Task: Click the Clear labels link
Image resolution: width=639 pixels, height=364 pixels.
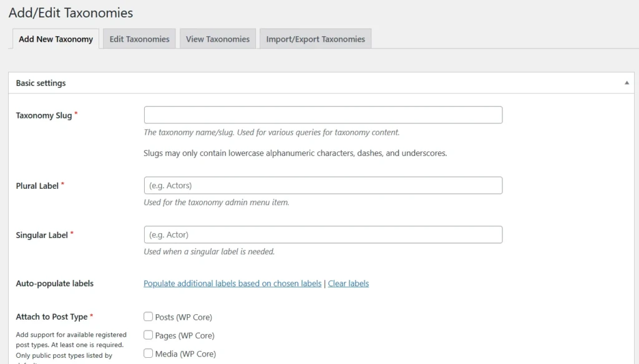Action: tap(348, 284)
